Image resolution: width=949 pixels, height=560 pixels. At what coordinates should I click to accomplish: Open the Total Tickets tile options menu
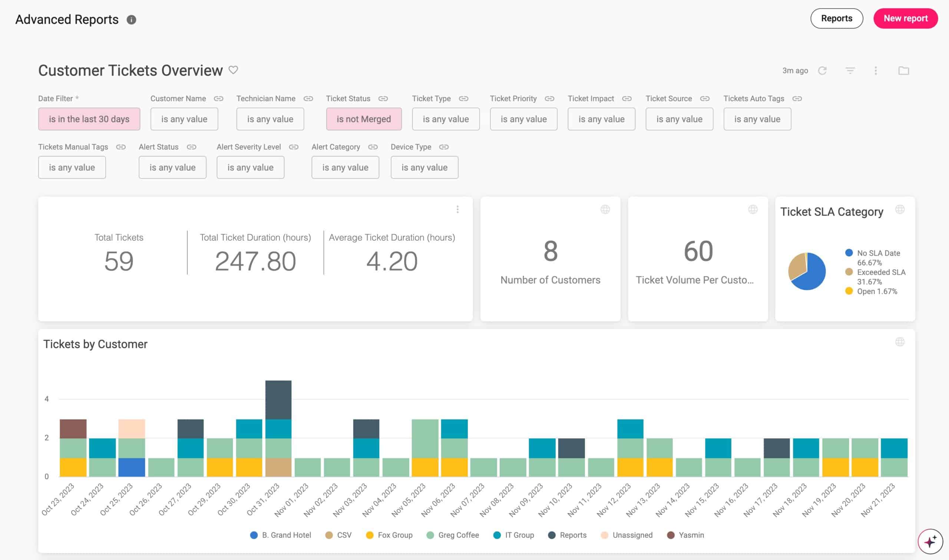(457, 209)
